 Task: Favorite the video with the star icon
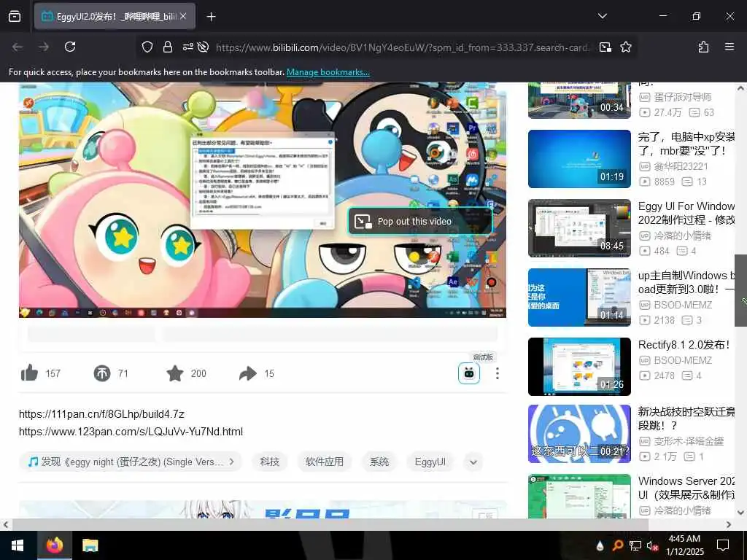(x=175, y=373)
